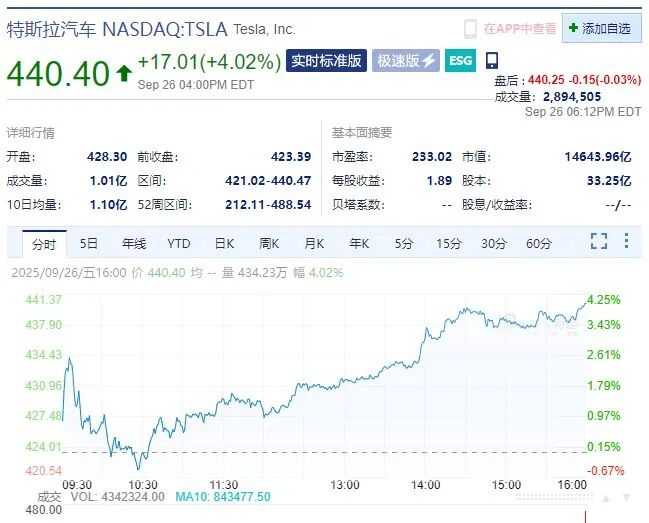The image size is (649, 523).
Task: Click the chart line near 14:00
Action: [426, 338]
